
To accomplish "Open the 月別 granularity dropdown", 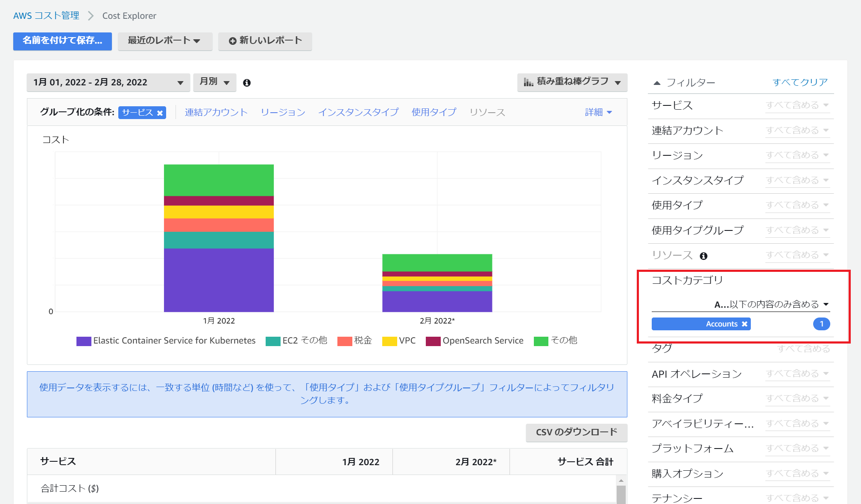I will pos(214,82).
